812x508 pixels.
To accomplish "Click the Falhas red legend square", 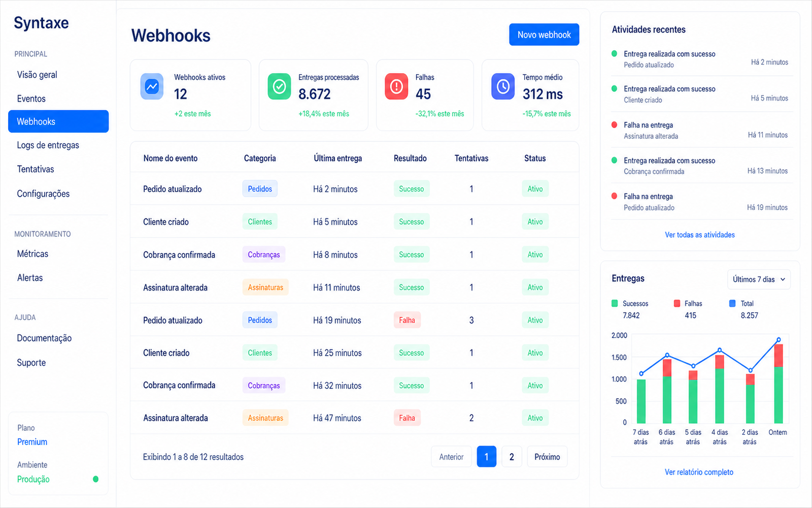I will click(676, 303).
